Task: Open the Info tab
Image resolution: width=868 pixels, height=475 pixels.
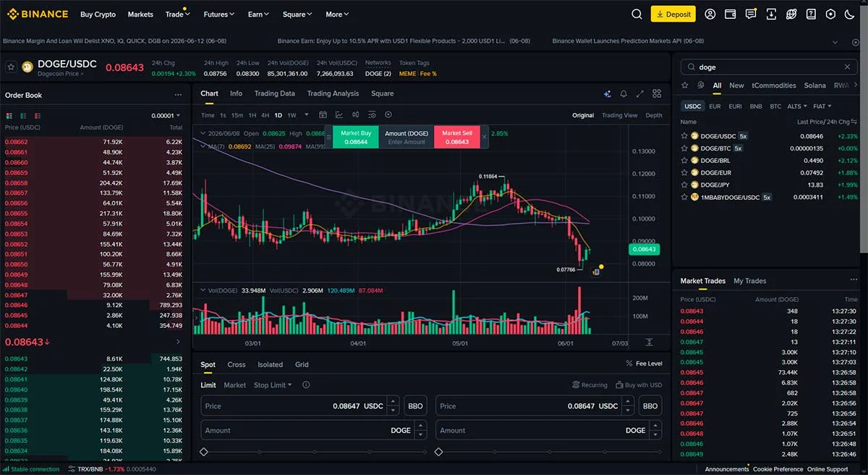Action: [236, 93]
